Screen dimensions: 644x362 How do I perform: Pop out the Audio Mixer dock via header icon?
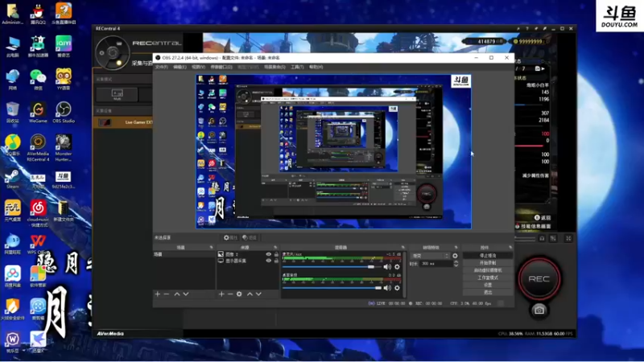coord(403,248)
